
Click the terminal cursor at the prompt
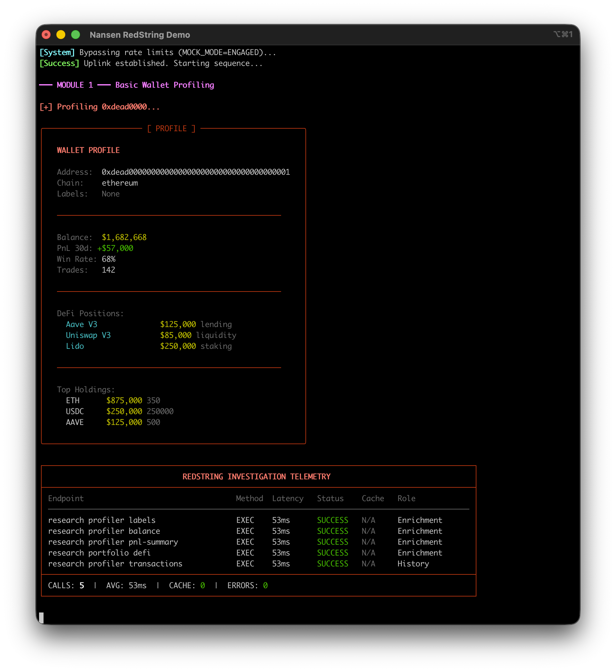pyautogui.click(x=41, y=618)
